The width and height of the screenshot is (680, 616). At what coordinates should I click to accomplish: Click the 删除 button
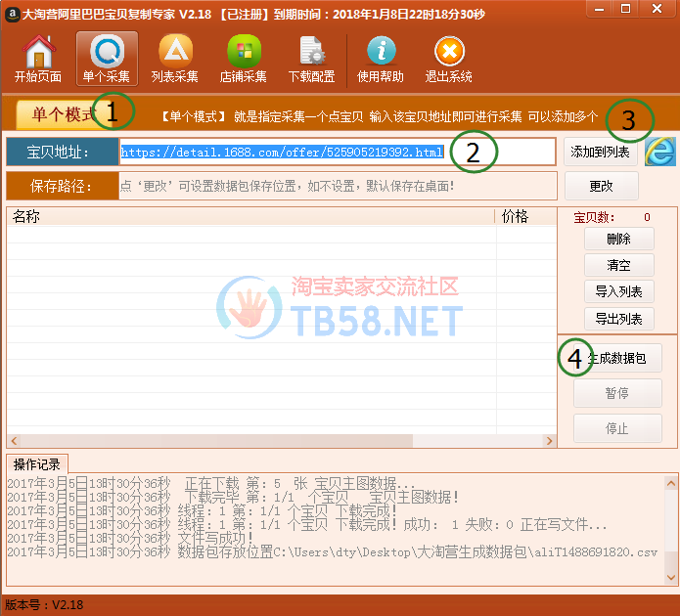619,239
